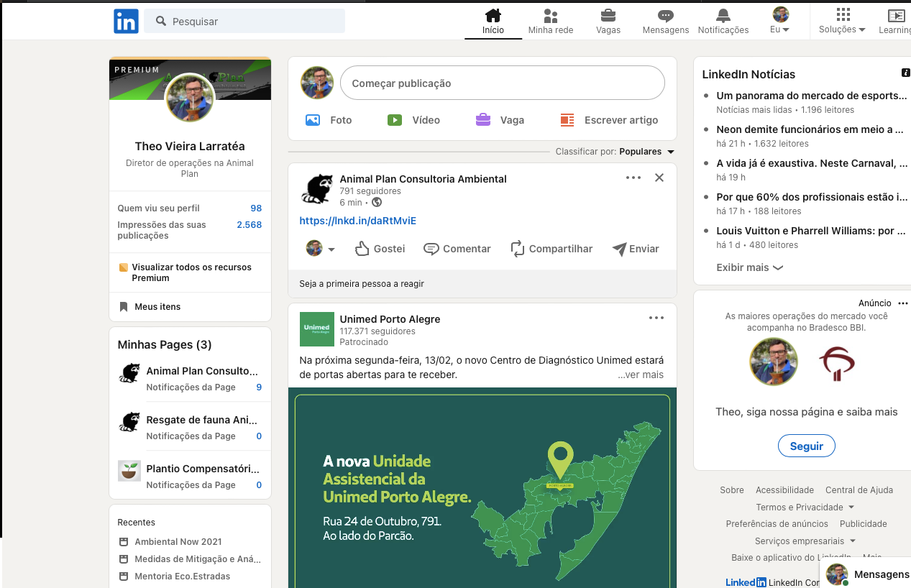
Task: Read Louis Vuitton e Pharrell Williams news
Action: tap(811, 231)
